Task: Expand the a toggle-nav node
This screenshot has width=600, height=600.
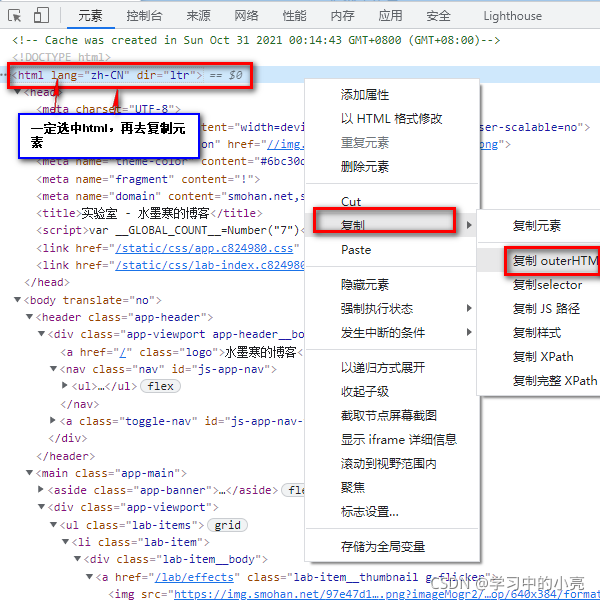Action: click(53, 421)
